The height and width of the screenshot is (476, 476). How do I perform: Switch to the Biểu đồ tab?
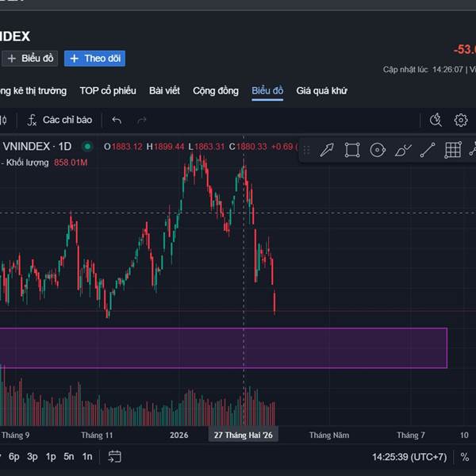(267, 90)
